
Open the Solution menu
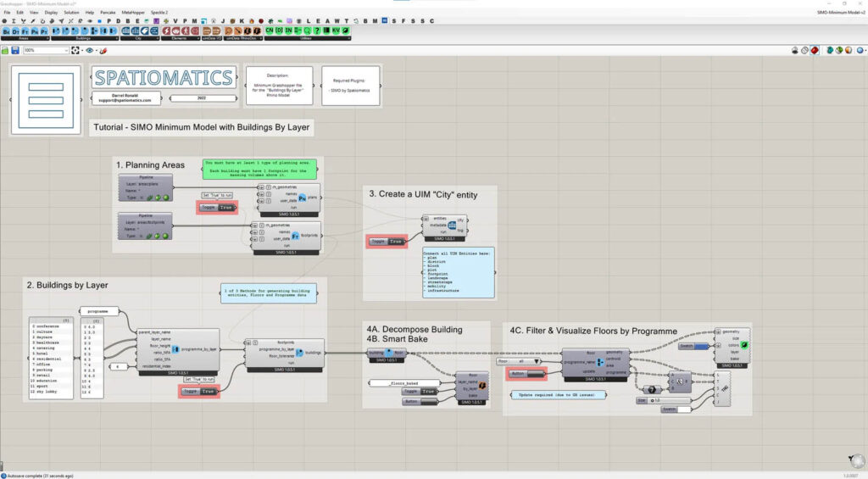[x=72, y=14]
